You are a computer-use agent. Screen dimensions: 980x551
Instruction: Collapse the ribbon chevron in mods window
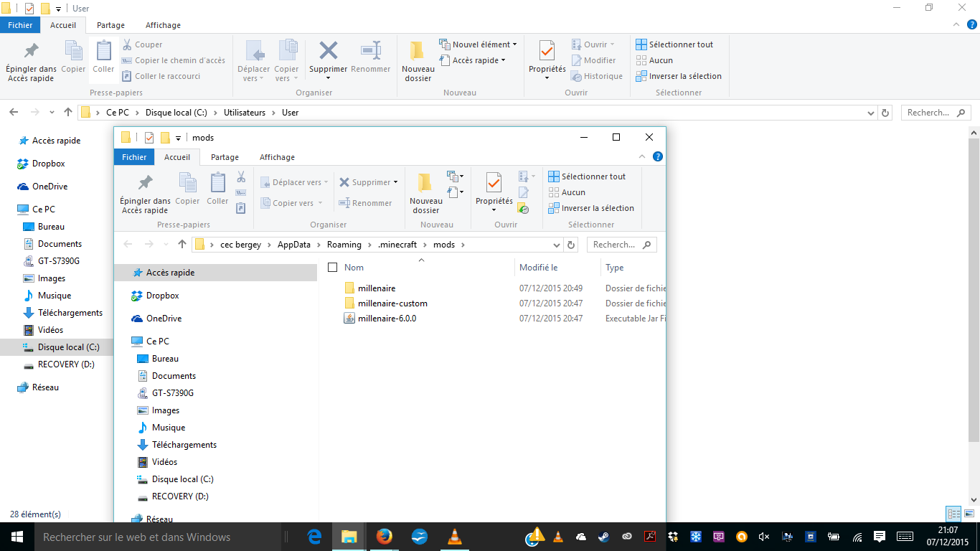(642, 156)
